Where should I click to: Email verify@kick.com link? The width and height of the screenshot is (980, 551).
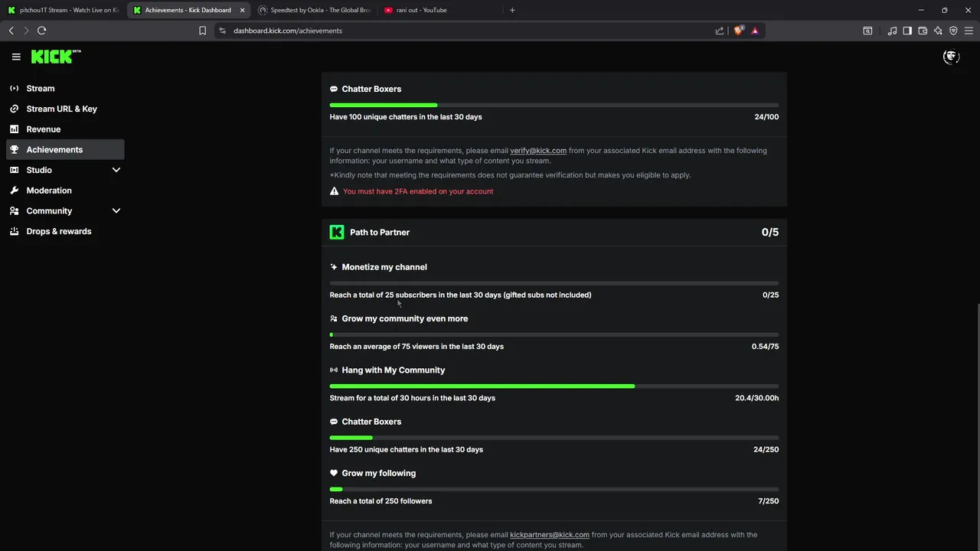click(x=538, y=151)
